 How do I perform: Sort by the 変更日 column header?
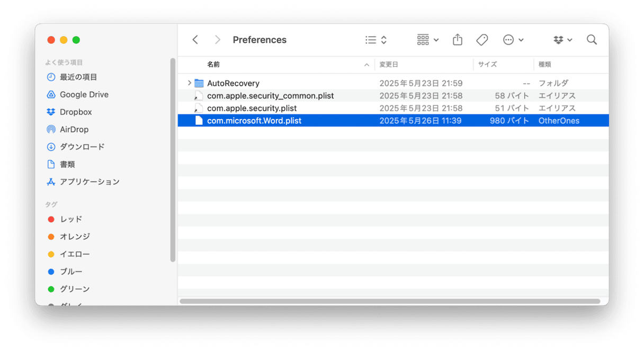tap(389, 65)
